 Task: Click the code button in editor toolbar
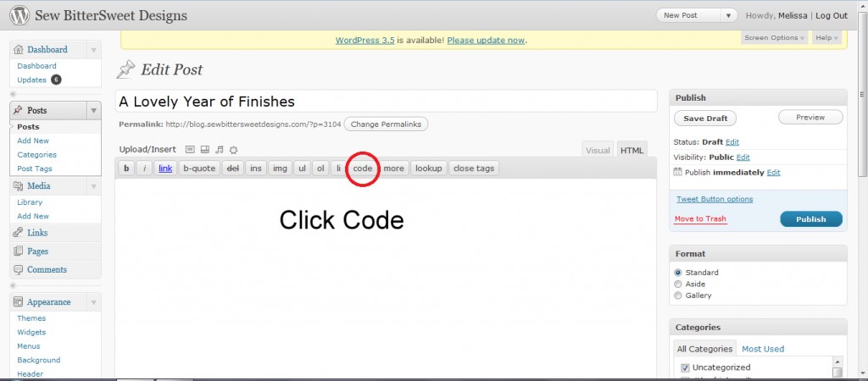(x=363, y=168)
